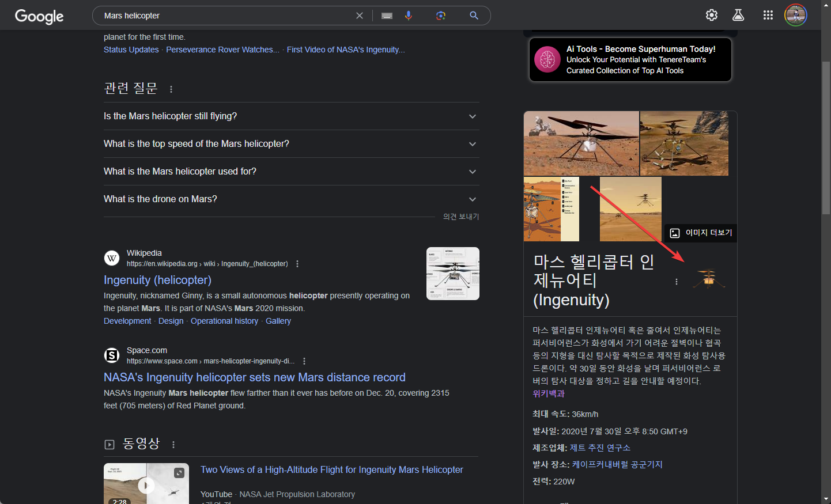Click the Space.com URL breadcrumb
Viewport: 831px width, 504px height.
[x=210, y=361]
